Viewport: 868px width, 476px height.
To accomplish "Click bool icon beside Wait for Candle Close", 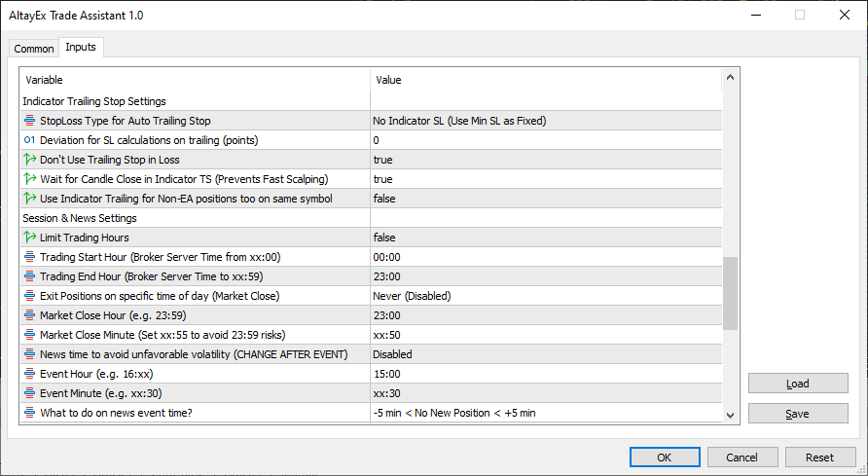I will click(30, 179).
